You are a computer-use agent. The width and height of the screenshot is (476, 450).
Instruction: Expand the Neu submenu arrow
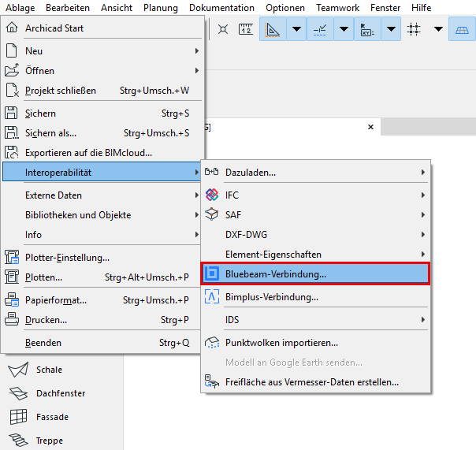coord(197,50)
